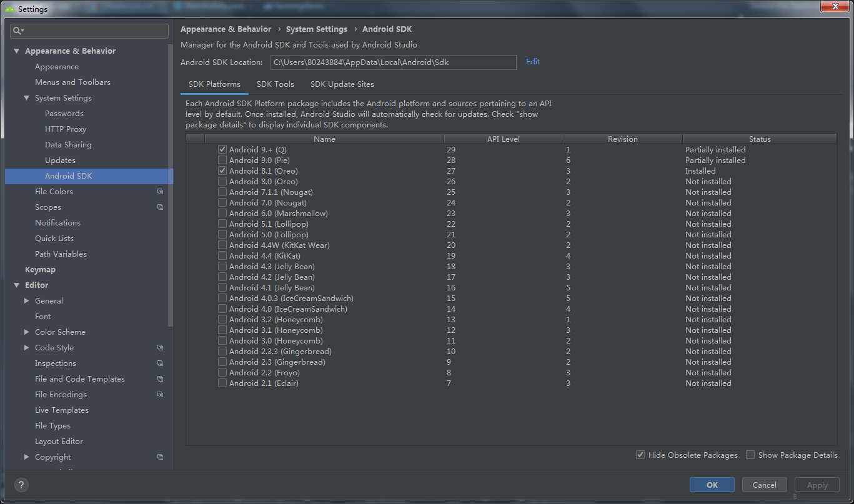Check the Android 8.0 (Oreo) checkbox
The width and height of the screenshot is (854, 504).
click(x=222, y=182)
